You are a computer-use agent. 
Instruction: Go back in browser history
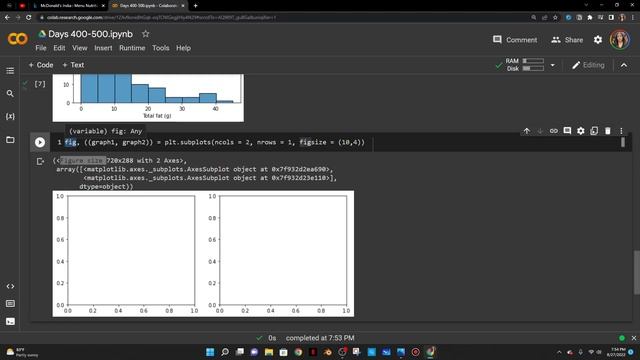coord(7,18)
